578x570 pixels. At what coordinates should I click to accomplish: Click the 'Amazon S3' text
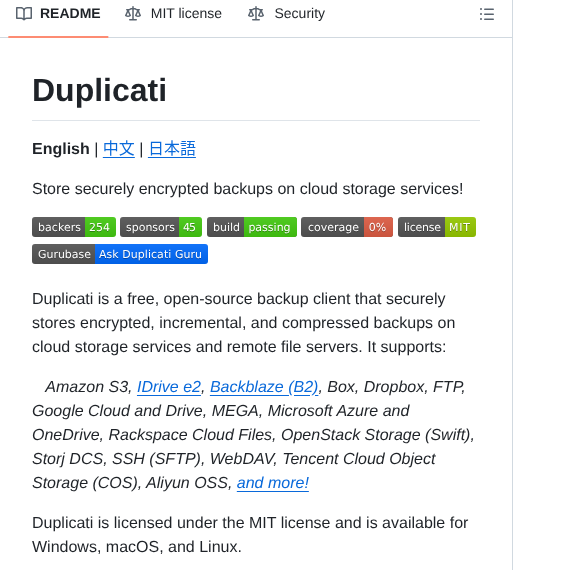tap(87, 387)
